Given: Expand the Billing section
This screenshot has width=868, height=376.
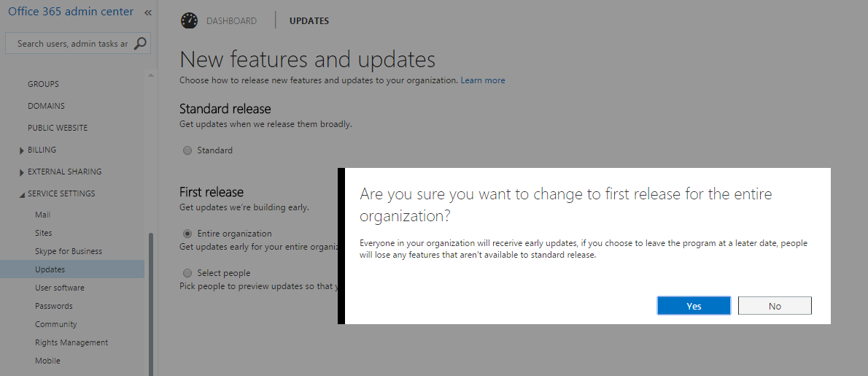Looking at the screenshot, I should pos(22,150).
